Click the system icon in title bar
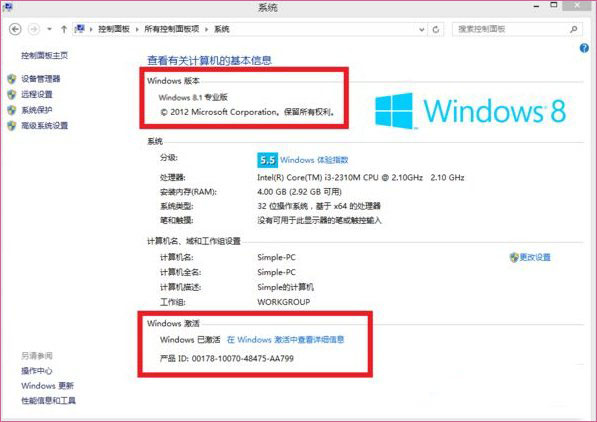Screen dimensions: 597x422 pyautogui.click(x=7, y=7)
